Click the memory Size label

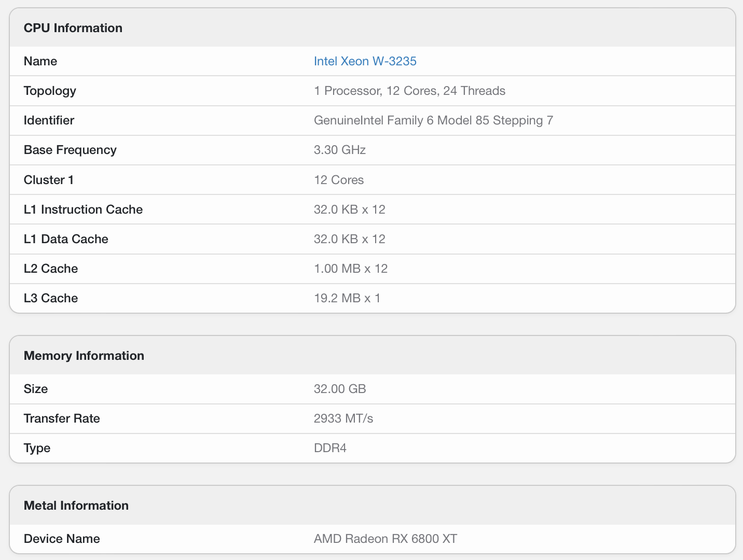pos(36,389)
